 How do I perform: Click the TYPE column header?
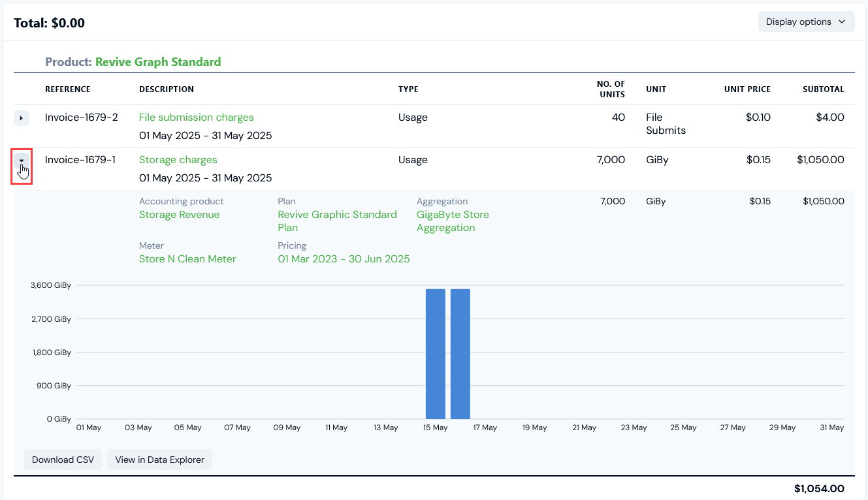click(408, 89)
